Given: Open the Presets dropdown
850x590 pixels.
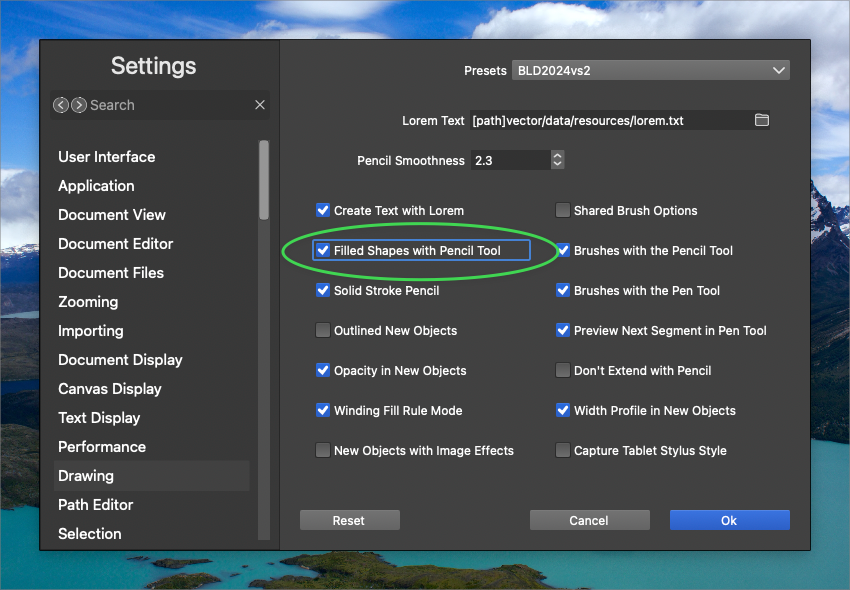Looking at the screenshot, I should tap(650, 71).
